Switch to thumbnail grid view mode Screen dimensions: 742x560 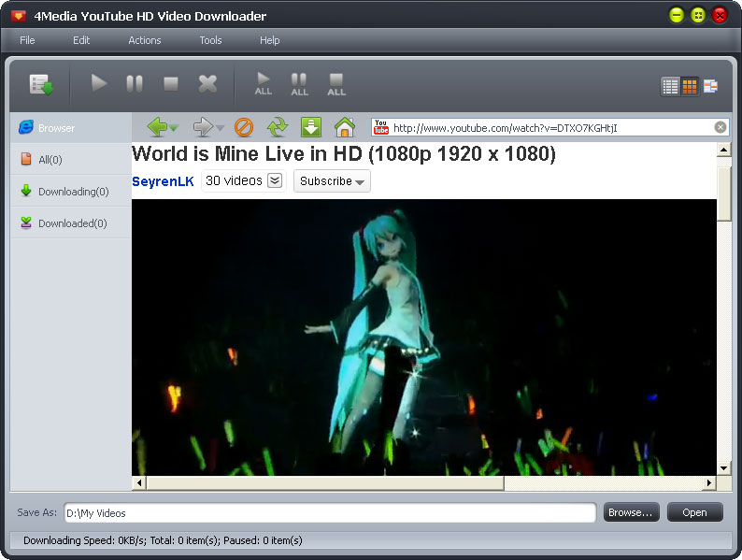[x=690, y=86]
